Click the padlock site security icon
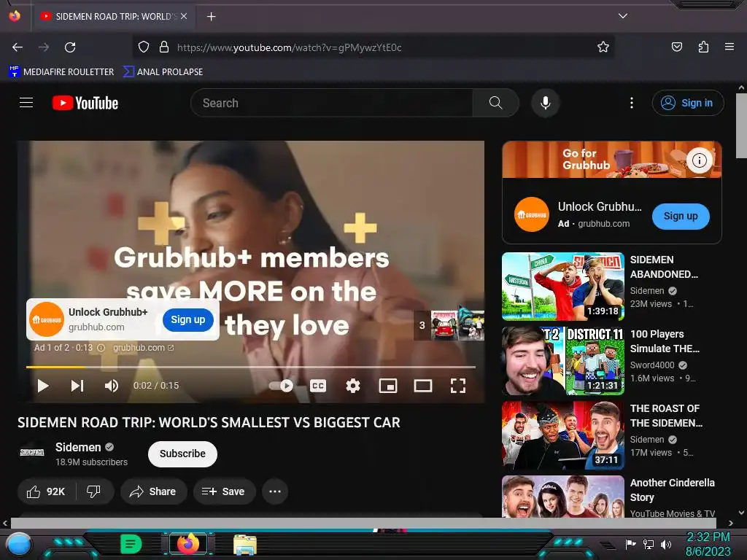 click(x=164, y=47)
